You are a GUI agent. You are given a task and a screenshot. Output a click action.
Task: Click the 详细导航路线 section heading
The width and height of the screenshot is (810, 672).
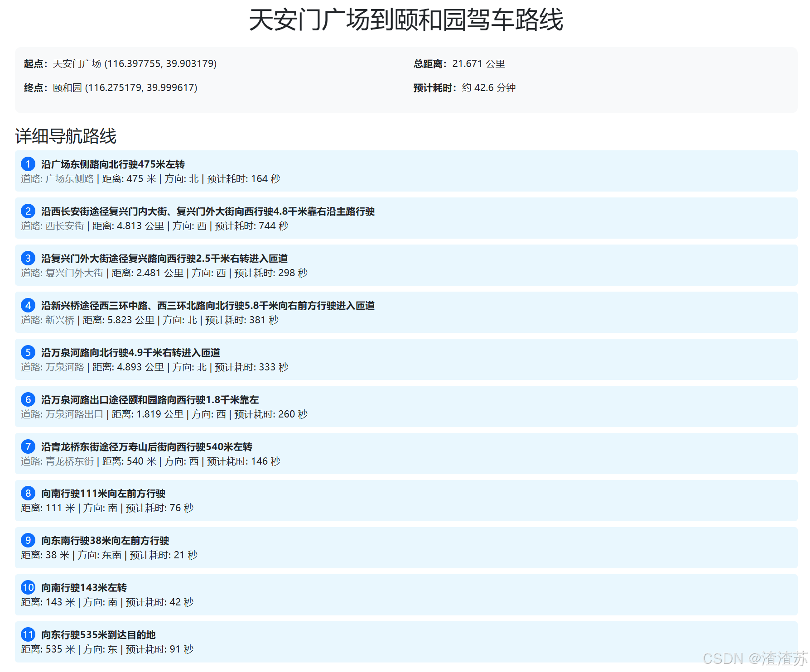coord(66,136)
